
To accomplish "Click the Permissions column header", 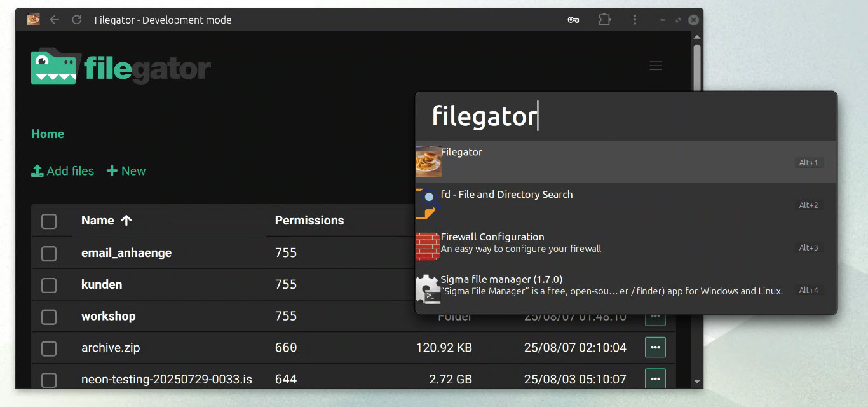I will pyautogui.click(x=309, y=221).
